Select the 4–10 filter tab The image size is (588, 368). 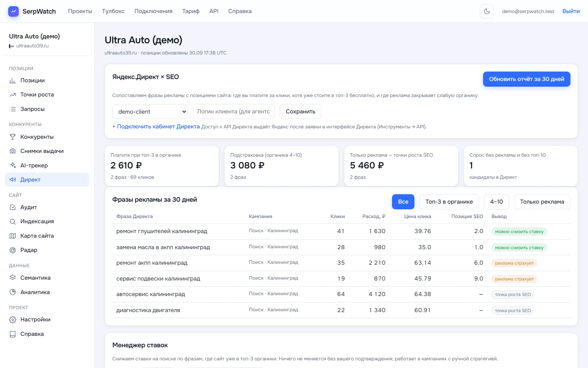pos(497,202)
